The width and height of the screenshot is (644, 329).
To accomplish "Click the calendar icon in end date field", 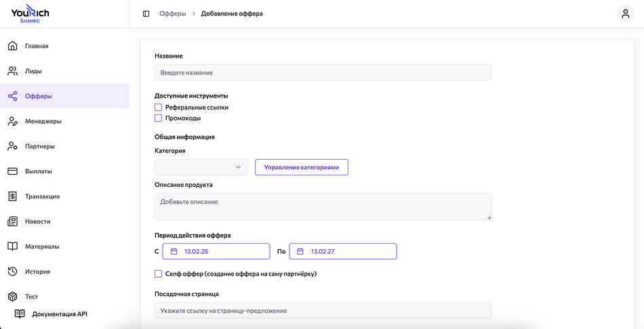I will click(x=300, y=251).
